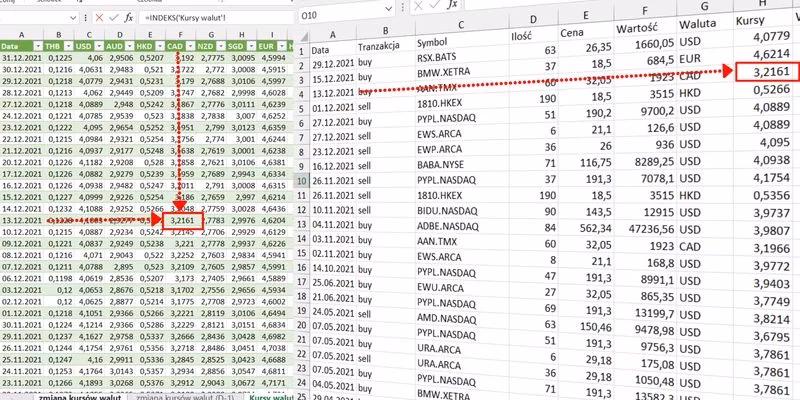
Task: Select row header 10 in right sheet
Action: pos(304,181)
